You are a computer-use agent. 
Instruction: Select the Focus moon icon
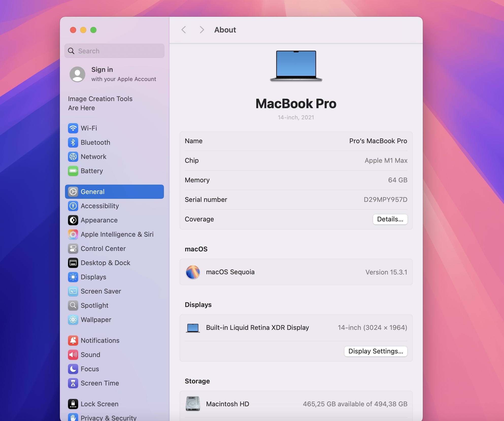pyautogui.click(x=73, y=369)
